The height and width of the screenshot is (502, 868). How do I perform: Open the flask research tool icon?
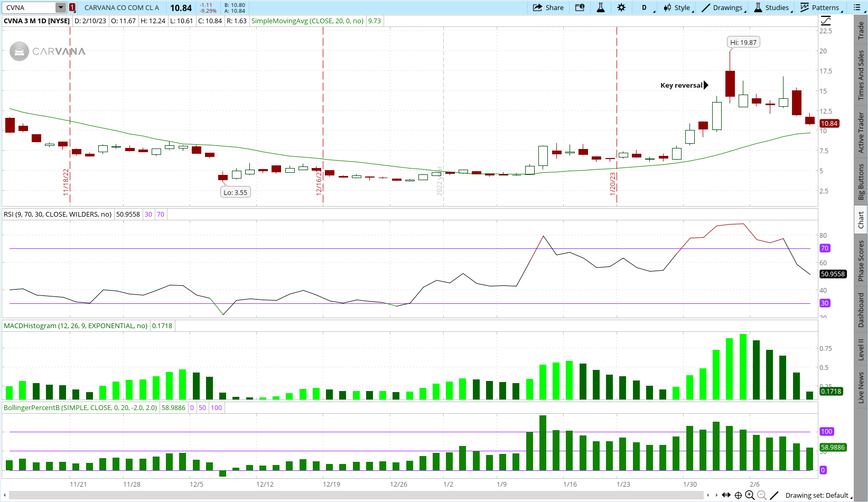point(601,7)
